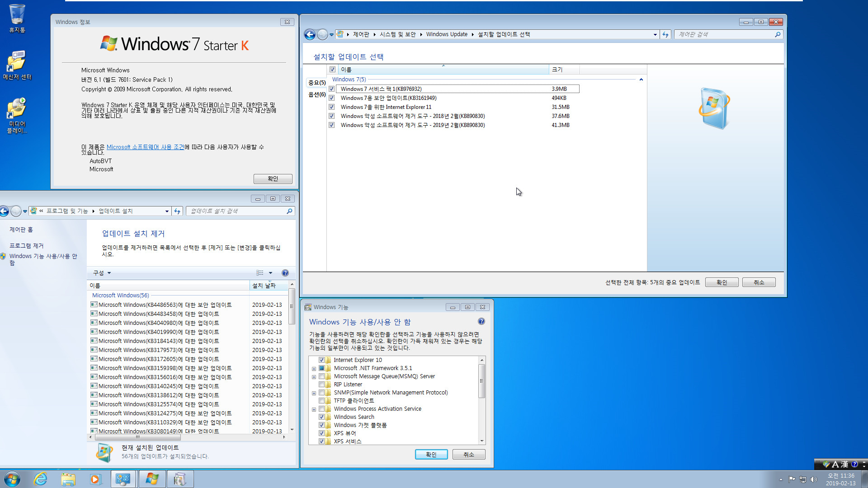Open help in Windows Features dialog

[481, 321]
